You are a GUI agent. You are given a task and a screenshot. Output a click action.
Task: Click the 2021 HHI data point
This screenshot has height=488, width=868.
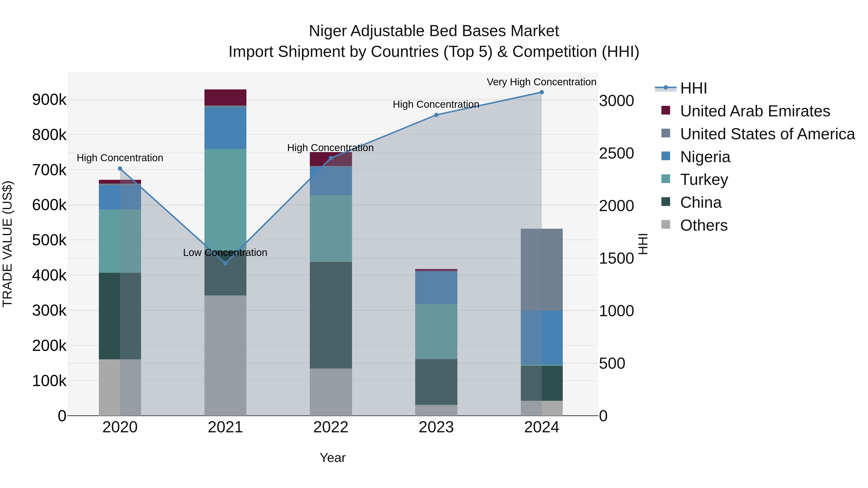(x=225, y=263)
